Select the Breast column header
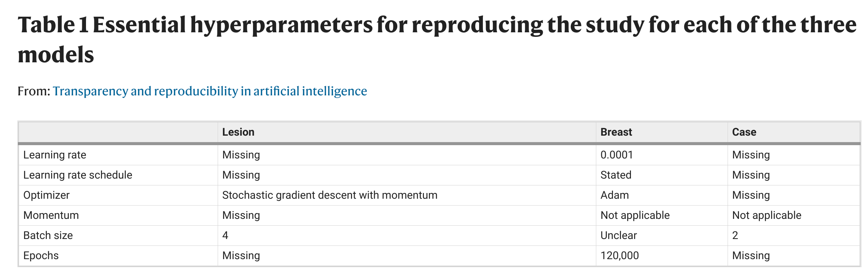 point(616,132)
